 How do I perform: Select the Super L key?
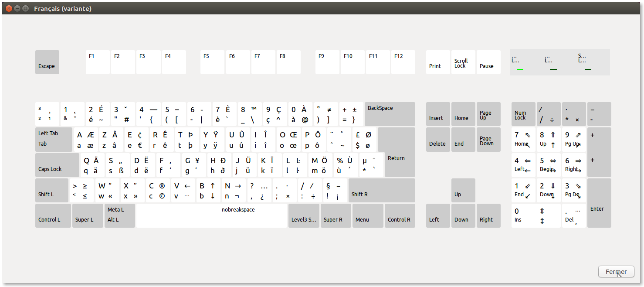[x=88, y=215]
